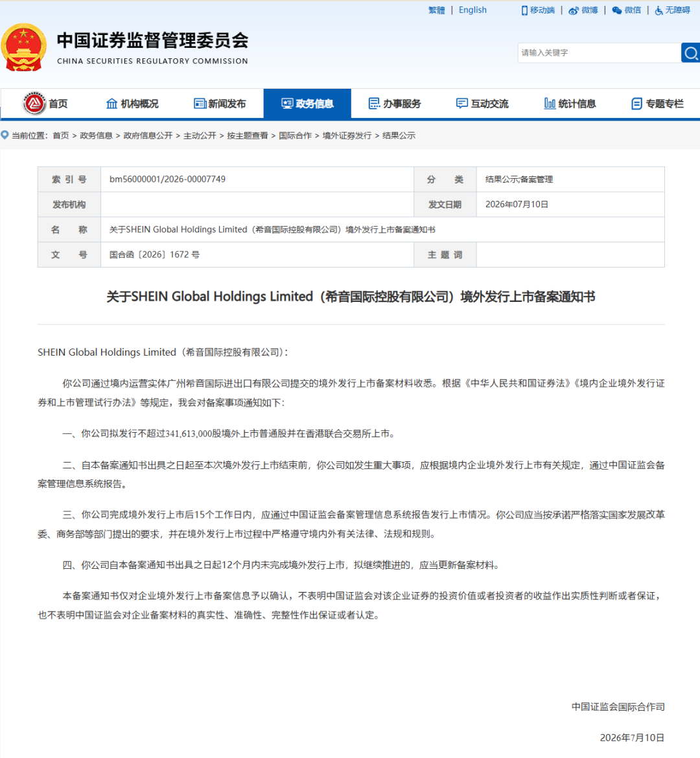Click the paragraph mentioning 341,613,000股
Image resolution: width=700 pixels, height=758 pixels.
point(229,433)
